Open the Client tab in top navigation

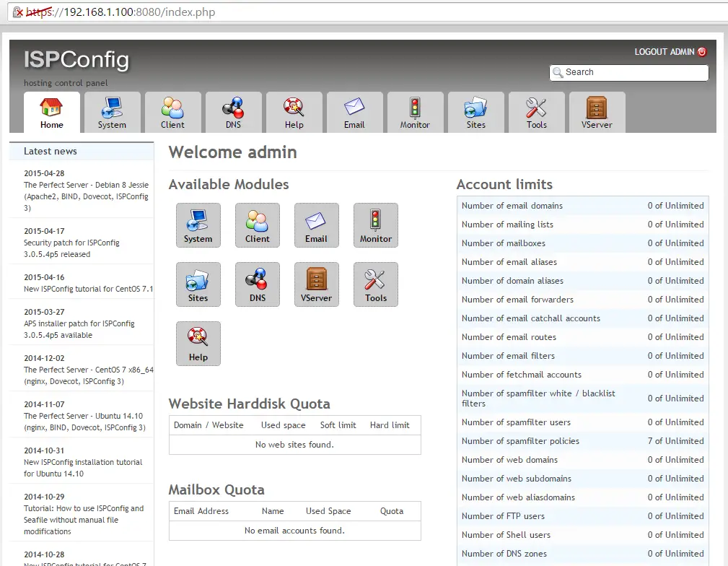click(172, 113)
